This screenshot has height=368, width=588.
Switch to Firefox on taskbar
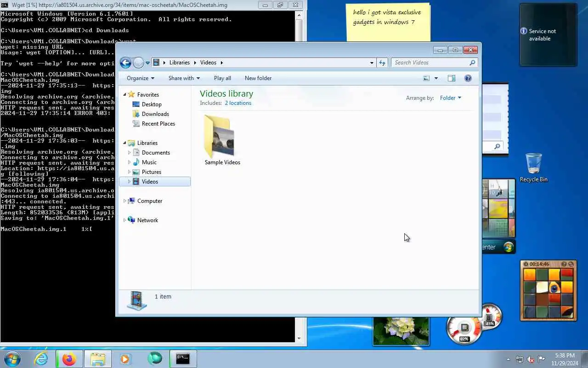point(69,359)
